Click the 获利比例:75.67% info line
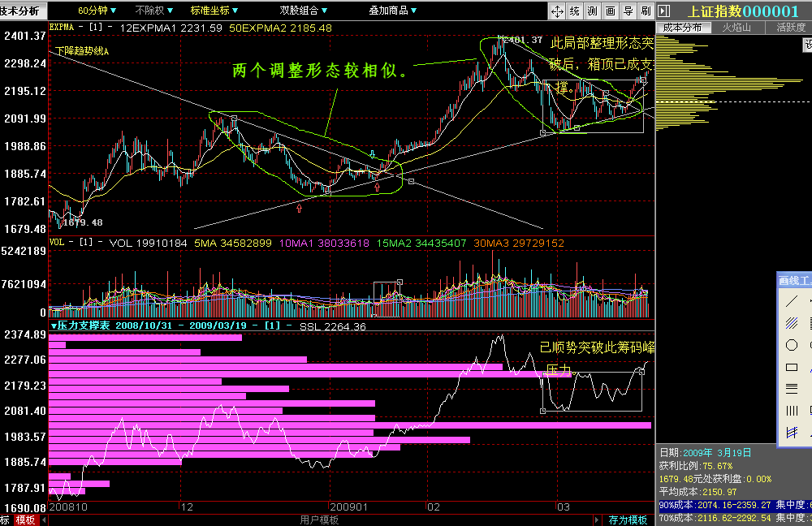 [x=696, y=466]
